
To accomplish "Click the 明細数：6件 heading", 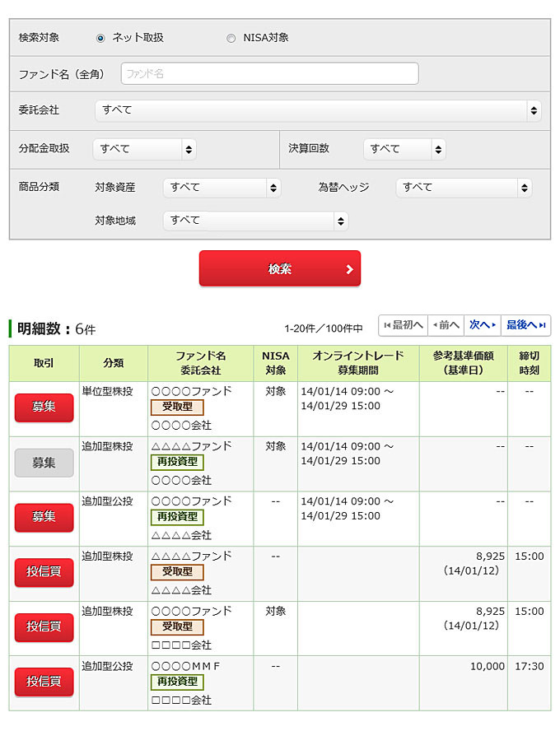I will tap(57, 329).
